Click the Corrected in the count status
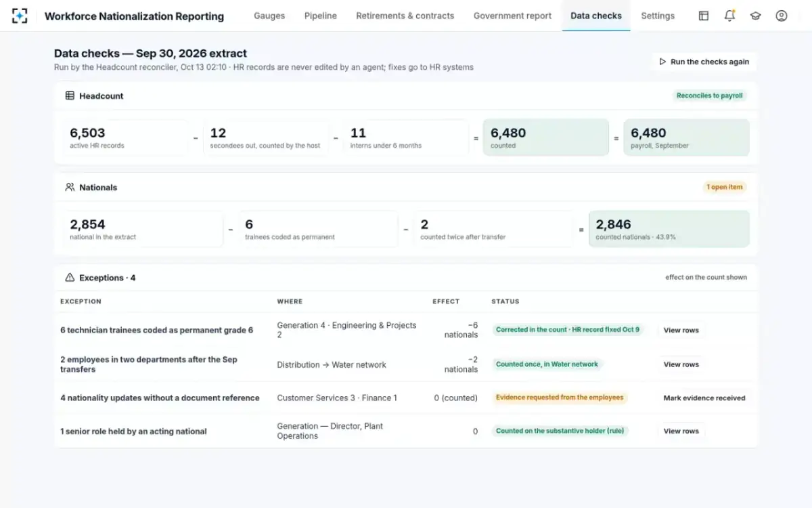812x508 pixels. pos(568,330)
